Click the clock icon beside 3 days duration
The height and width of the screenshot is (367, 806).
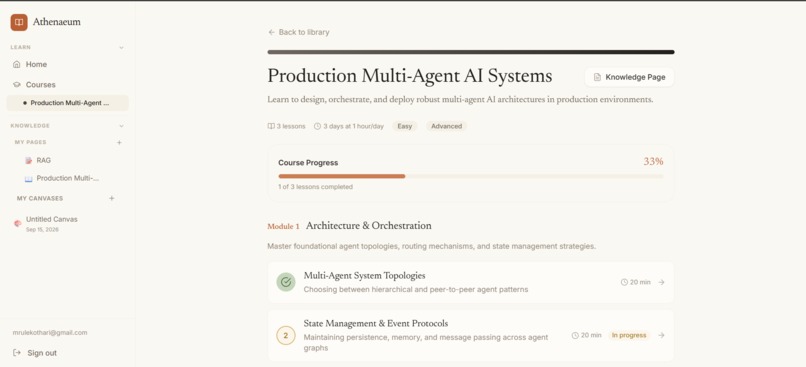tap(317, 126)
